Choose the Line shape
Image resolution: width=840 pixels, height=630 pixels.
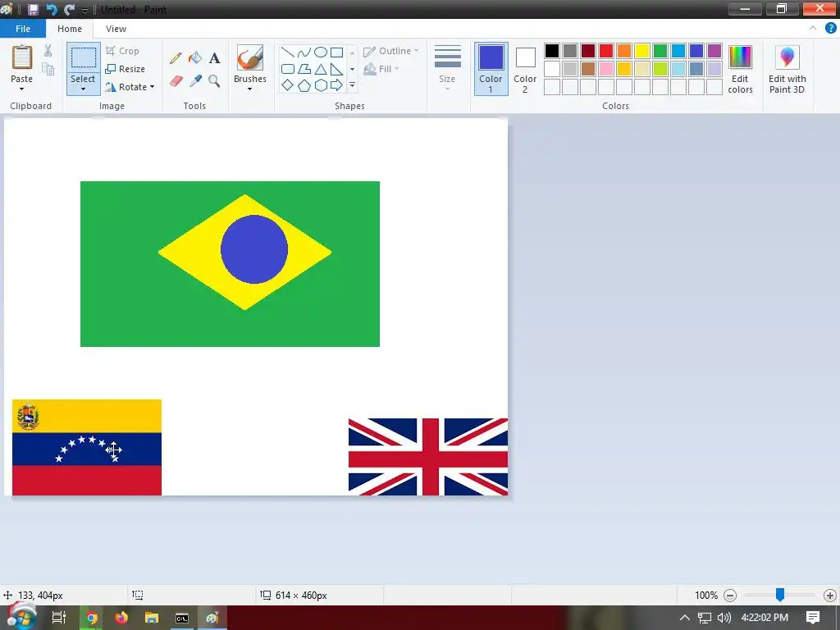[x=288, y=52]
